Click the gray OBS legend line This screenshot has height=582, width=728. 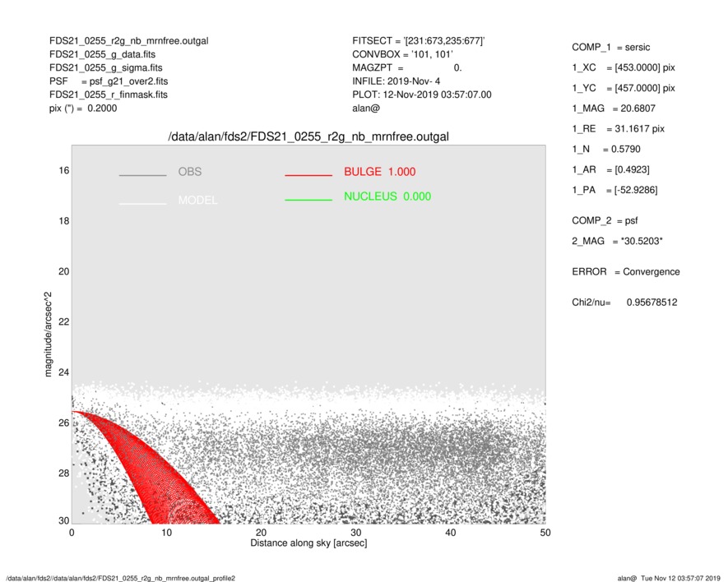click(142, 175)
